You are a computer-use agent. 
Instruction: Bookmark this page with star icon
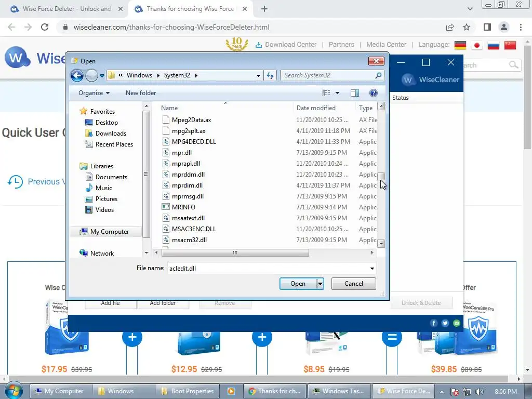point(467,27)
